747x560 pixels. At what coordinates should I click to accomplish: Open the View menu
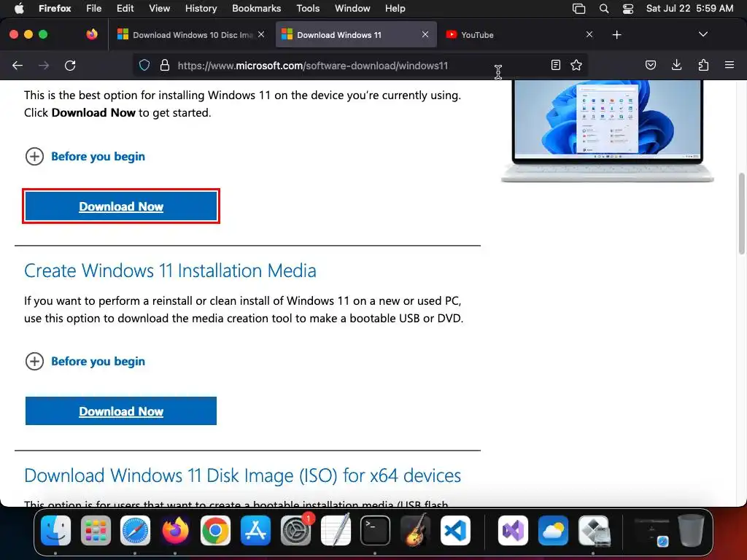pos(159,8)
